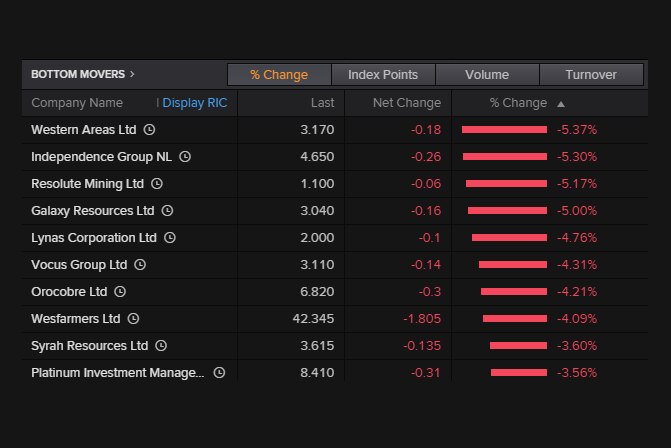Open the Orocobre Ltd name
671x448 pixels.
(x=69, y=291)
